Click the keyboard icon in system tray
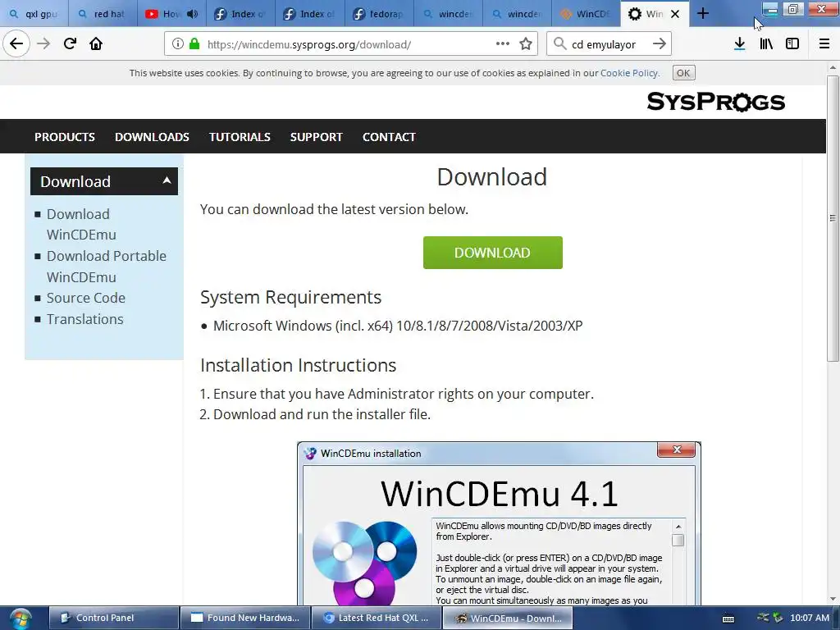Viewport: 840px width, 630px height. click(728, 619)
